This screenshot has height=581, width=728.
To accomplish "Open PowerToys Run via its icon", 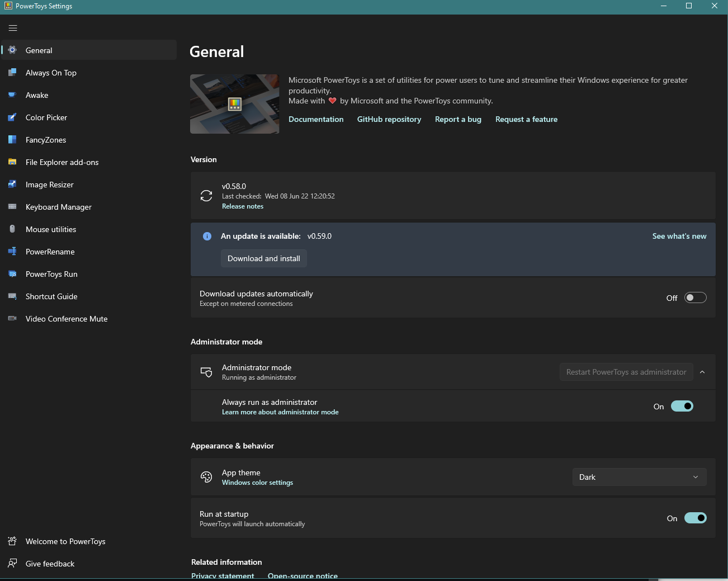I will (12, 274).
